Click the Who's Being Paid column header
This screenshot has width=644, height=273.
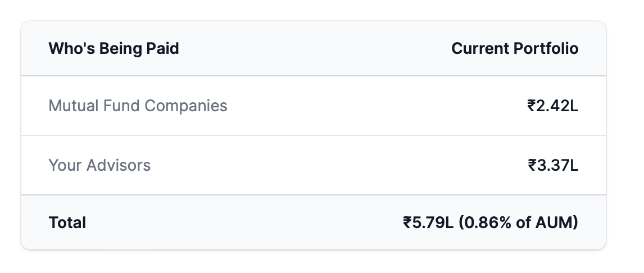click(114, 48)
